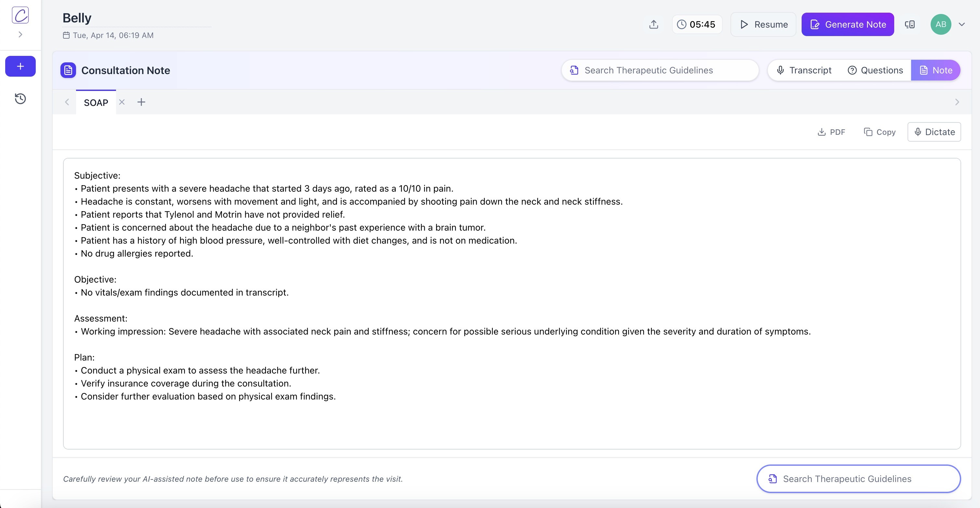Add a new note template tab
This screenshot has width=980, height=508.
141,102
